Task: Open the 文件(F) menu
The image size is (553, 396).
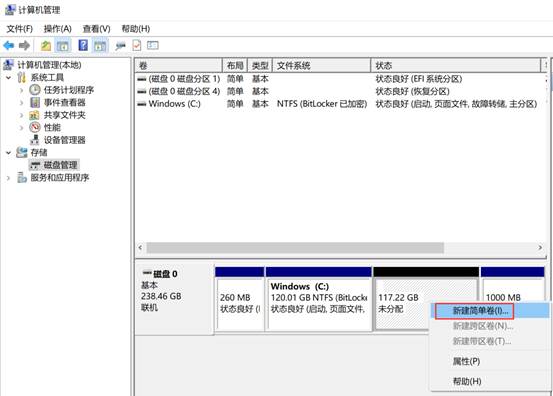Action: (x=20, y=29)
